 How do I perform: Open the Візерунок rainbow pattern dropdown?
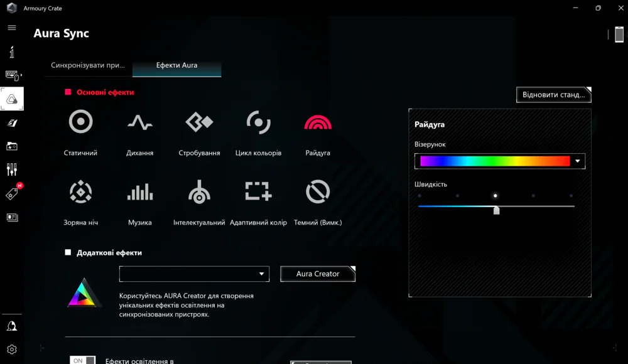[499, 161]
